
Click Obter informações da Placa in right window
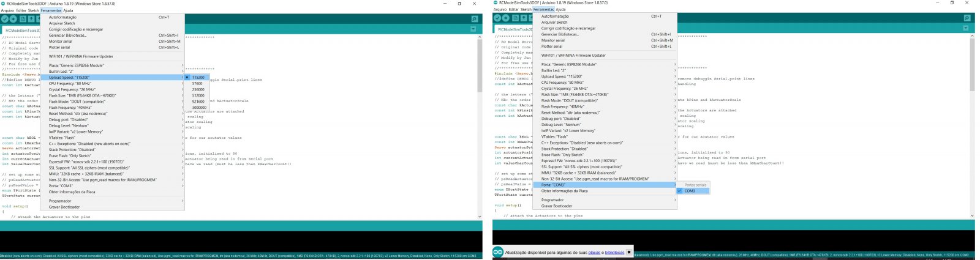coord(605,191)
